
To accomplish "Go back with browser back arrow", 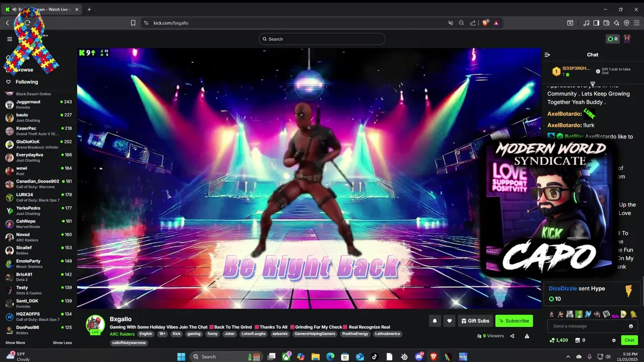I will tap(8, 23).
